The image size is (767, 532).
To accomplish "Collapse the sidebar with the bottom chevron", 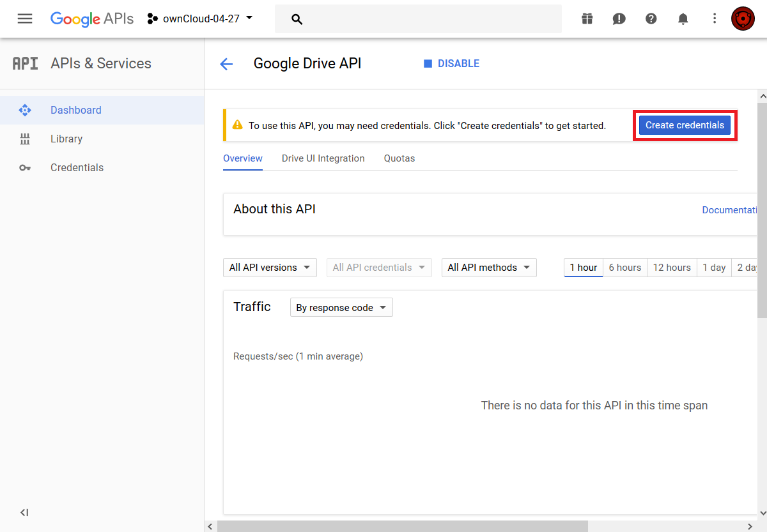I will (24, 512).
